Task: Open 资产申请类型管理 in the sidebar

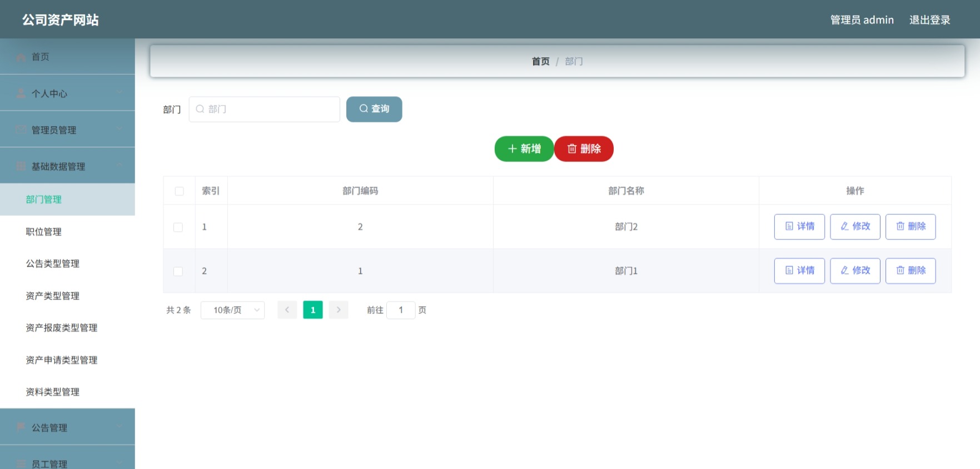Action: [67, 360]
